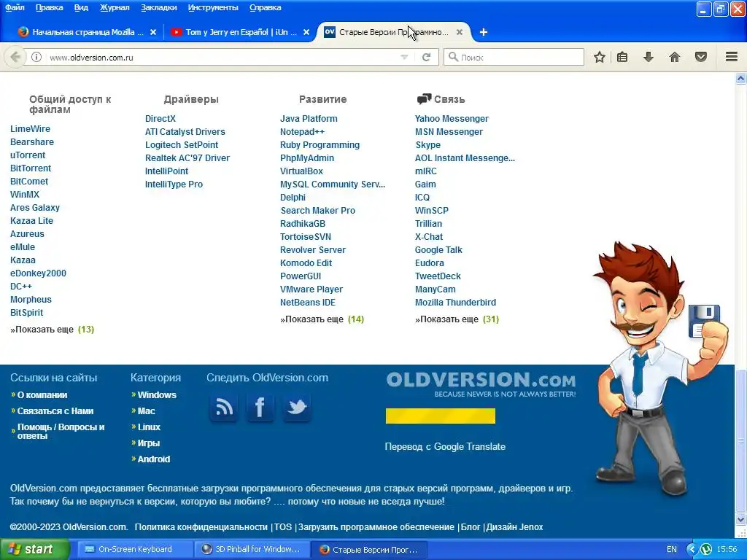Open the VirtualBox link
747x560 pixels.
tap(301, 171)
